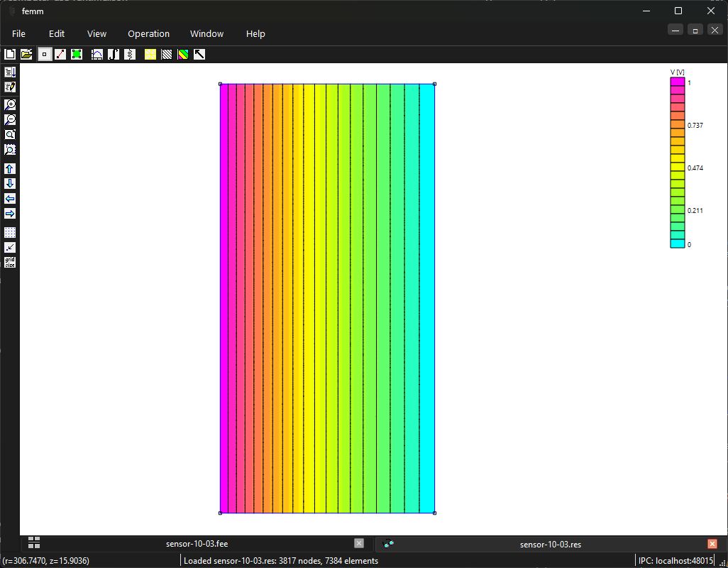Click the circuit properties coil icon

[130, 55]
